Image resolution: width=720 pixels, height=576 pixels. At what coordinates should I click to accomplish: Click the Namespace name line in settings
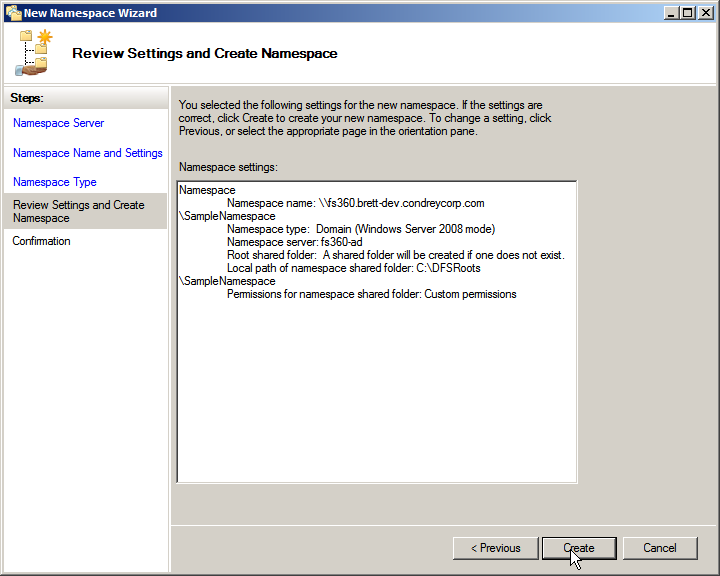[355, 203]
